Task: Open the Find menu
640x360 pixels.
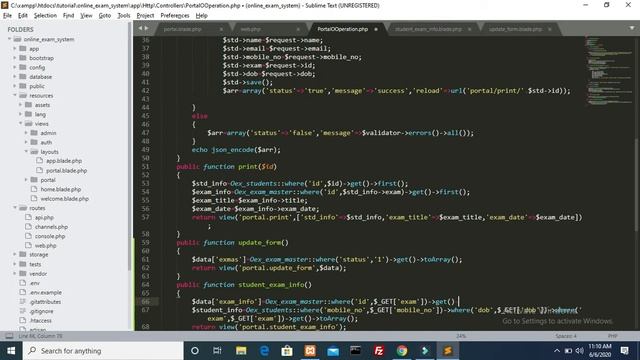Action: [x=68, y=16]
